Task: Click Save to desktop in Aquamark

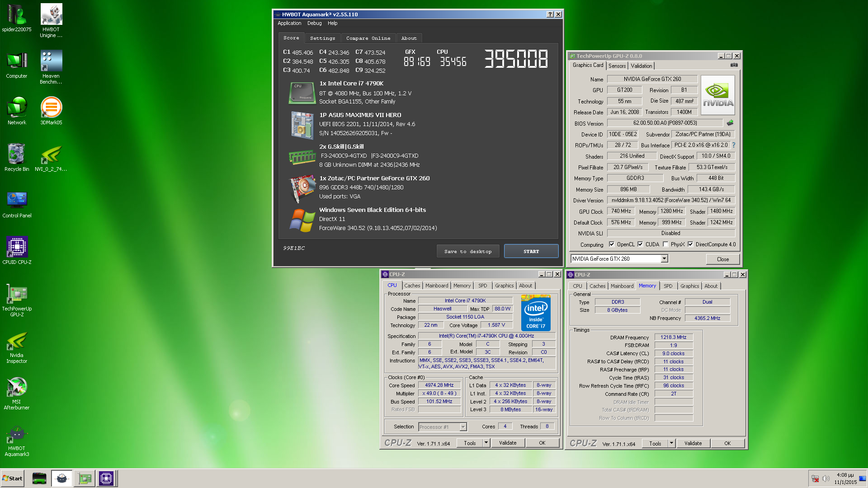Action: tap(468, 251)
